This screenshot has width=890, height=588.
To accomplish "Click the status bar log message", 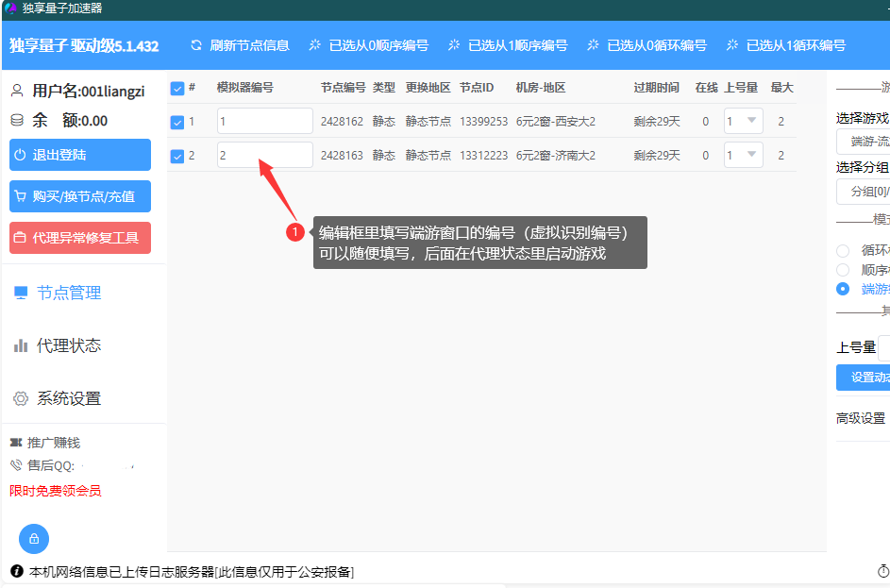I will coord(192,572).
